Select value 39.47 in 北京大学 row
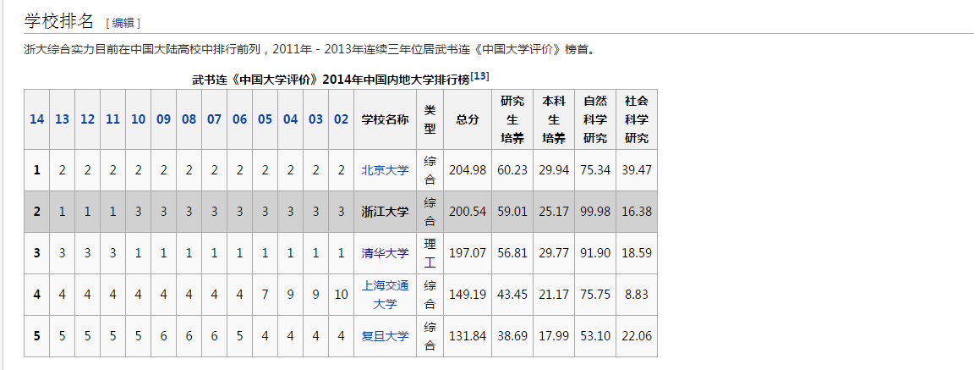This screenshot has width=980, height=370. [x=637, y=169]
